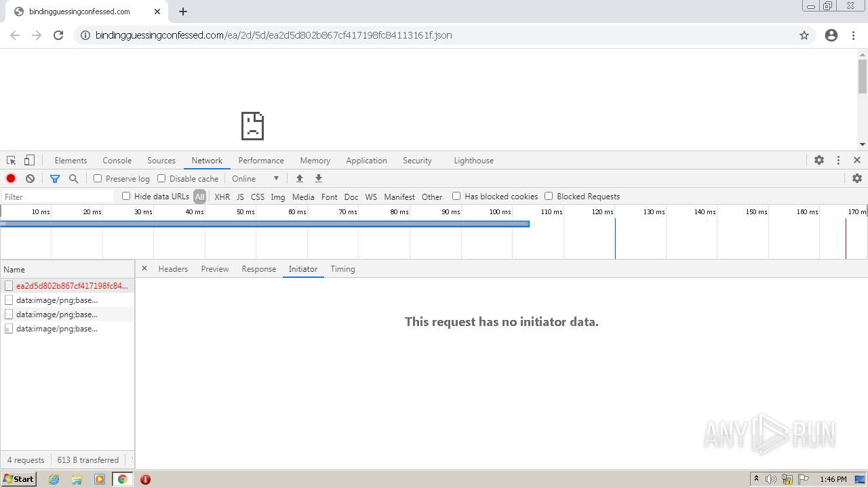
Task: Stop recording network log
Action: 11,178
